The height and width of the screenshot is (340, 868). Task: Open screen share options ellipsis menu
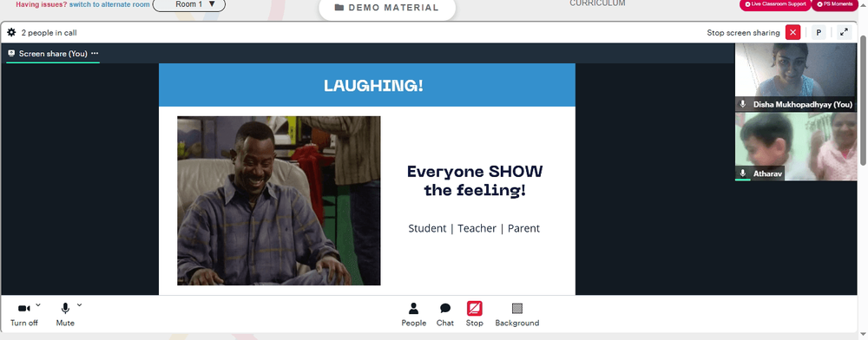(95, 53)
